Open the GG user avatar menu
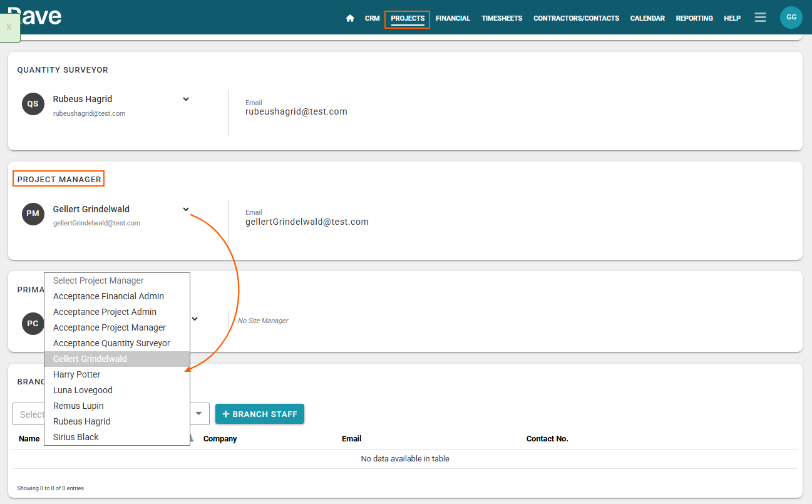The image size is (812, 504). 791,18
